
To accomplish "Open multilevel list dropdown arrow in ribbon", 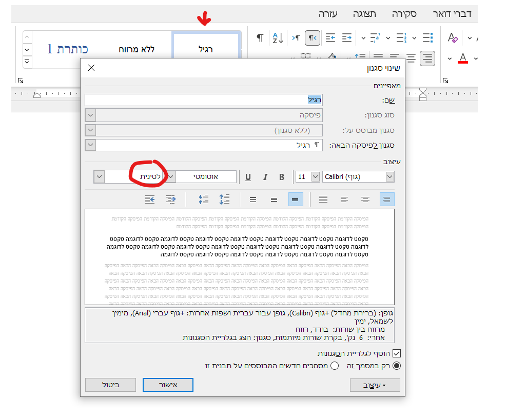I will pos(363,38).
